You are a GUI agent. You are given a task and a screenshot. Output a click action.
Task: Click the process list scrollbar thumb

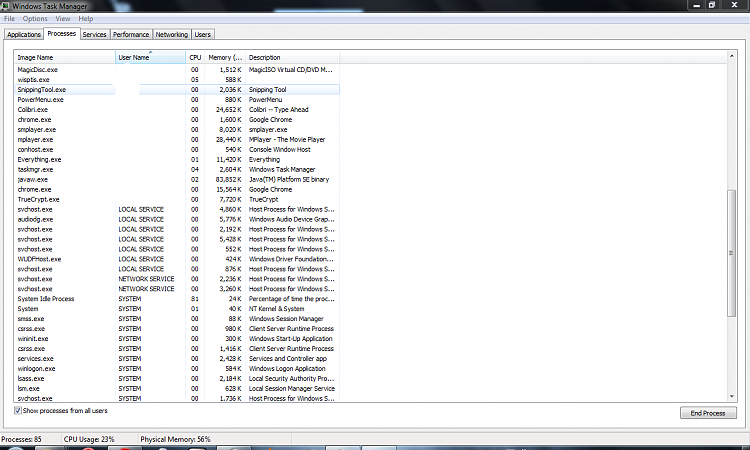coord(731,253)
